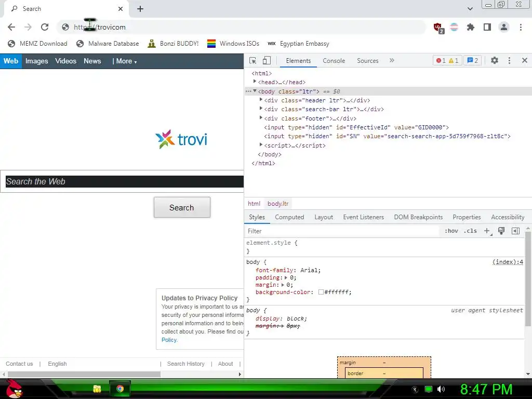Open the Chrome three-dot menu

(521, 27)
